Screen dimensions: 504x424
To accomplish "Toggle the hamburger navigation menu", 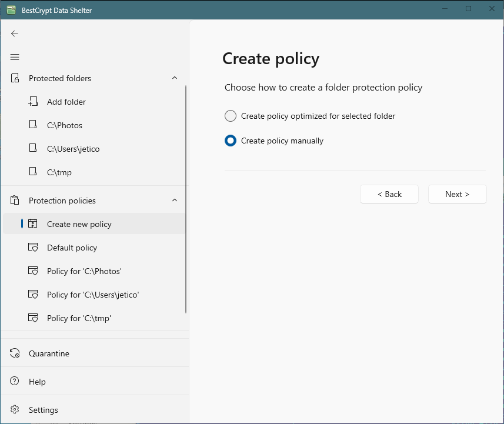I will 15,57.
